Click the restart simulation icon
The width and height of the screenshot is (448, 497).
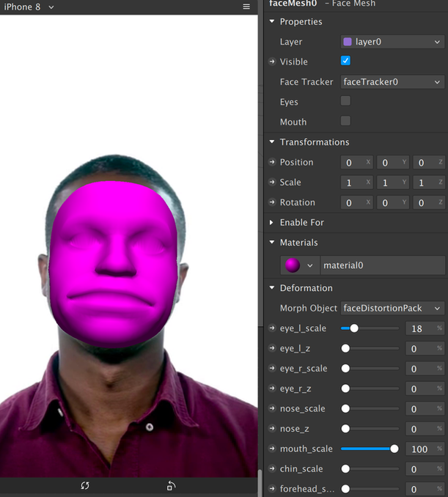tap(85, 485)
